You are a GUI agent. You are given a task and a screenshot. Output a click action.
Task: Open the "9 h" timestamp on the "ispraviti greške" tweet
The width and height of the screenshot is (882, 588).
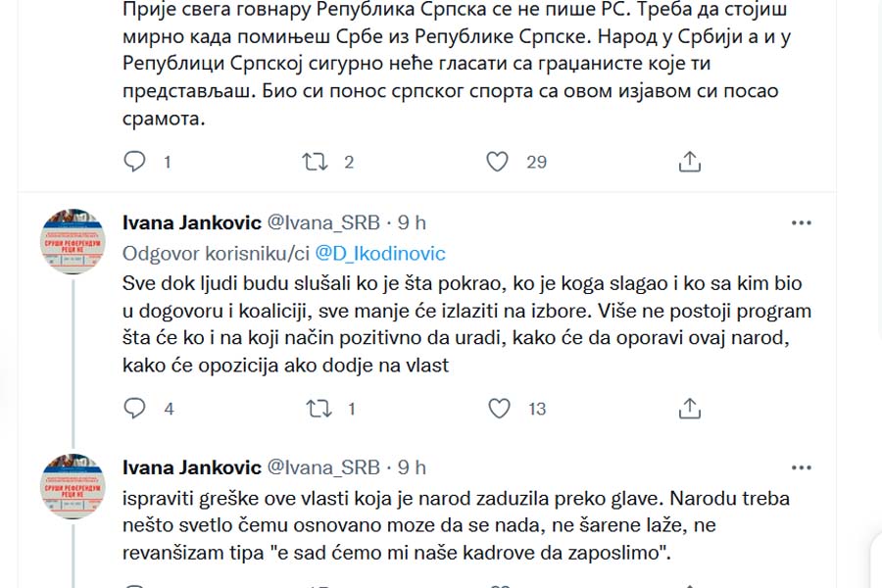pyautogui.click(x=412, y=467)
